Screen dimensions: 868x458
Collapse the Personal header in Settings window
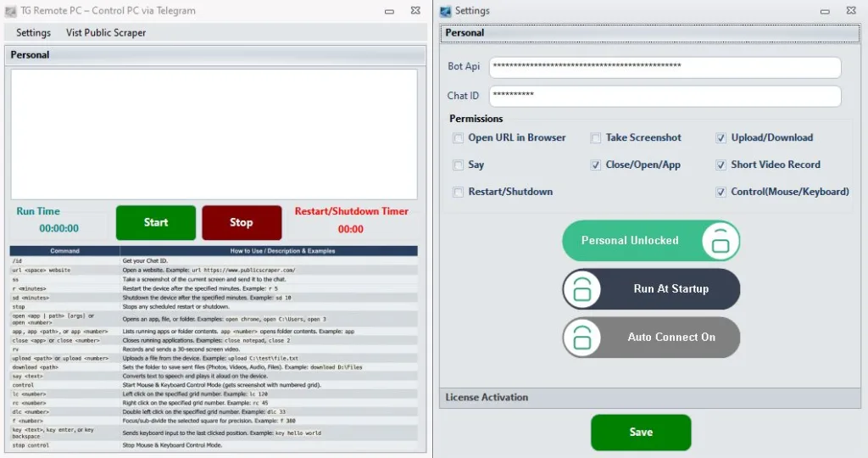[650, 33]
